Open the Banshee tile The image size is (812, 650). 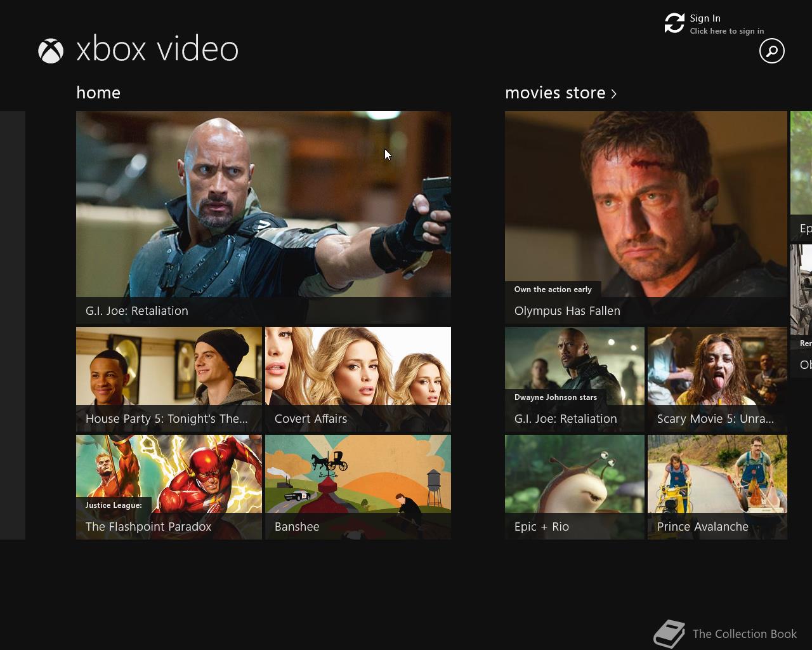(358, 487)
